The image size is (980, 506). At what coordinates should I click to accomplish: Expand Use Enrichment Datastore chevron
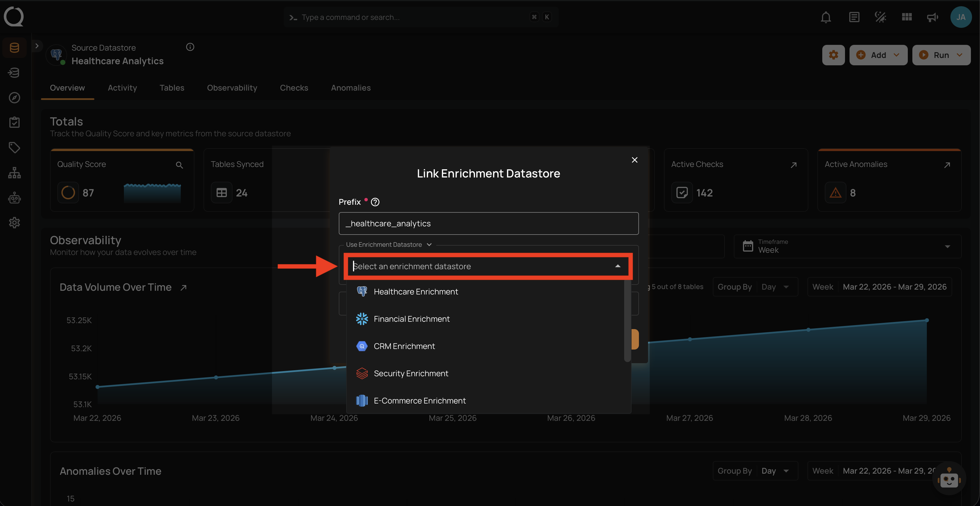pos(429,244)
